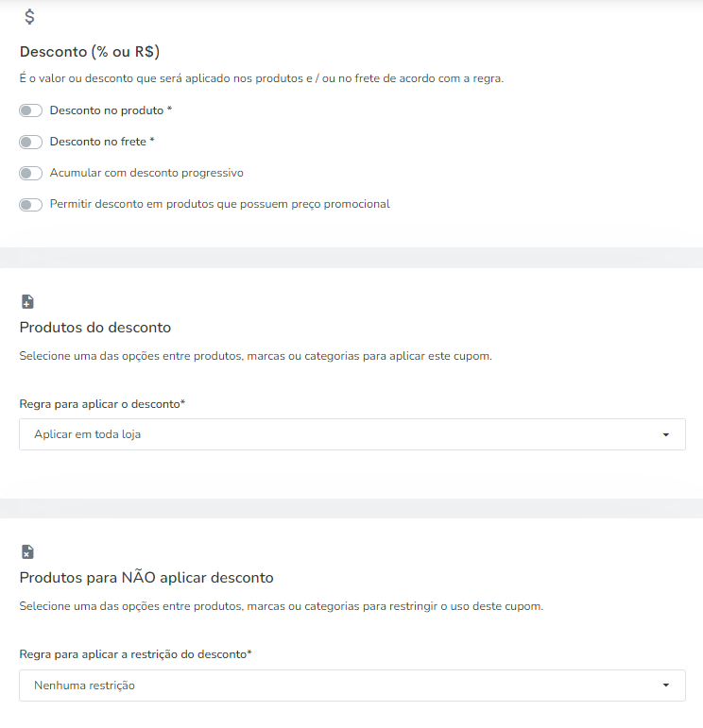Enable the Desconto no produto switch

tap(30, 110)
